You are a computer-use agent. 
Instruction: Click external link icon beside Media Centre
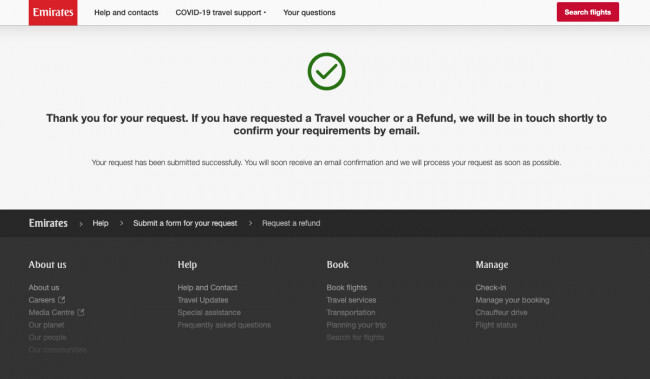(81, 312)
